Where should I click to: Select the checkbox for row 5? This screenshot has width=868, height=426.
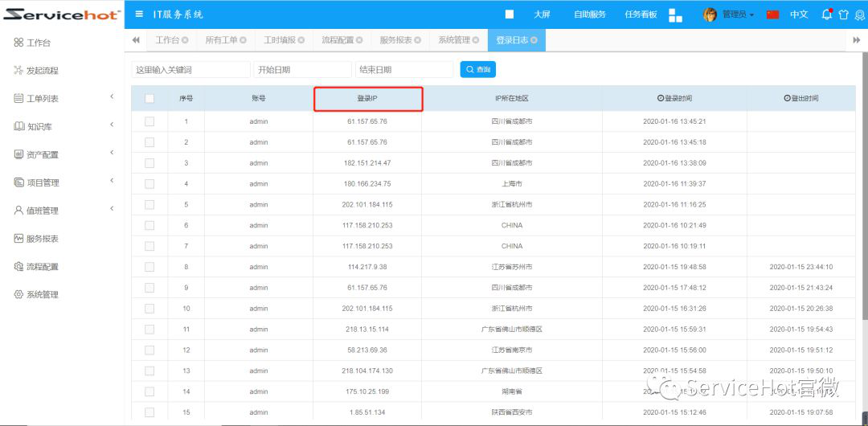coord(149,204)
